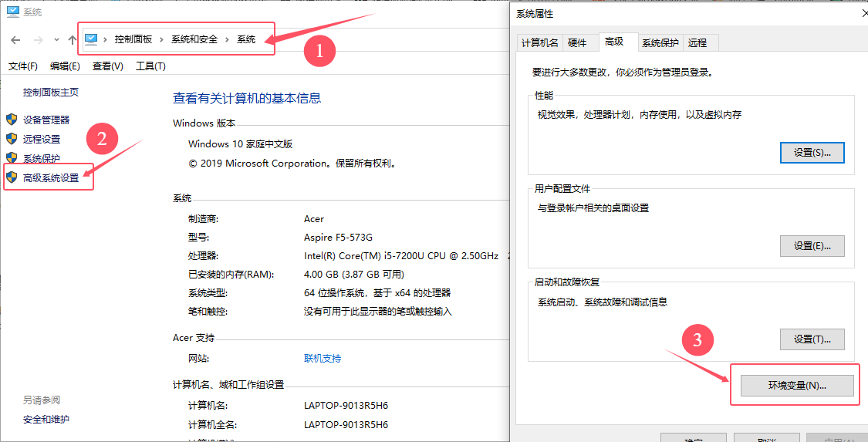Click the computer icon in address bar
This screenshot has height=442, width=868.
click(91, 39)
